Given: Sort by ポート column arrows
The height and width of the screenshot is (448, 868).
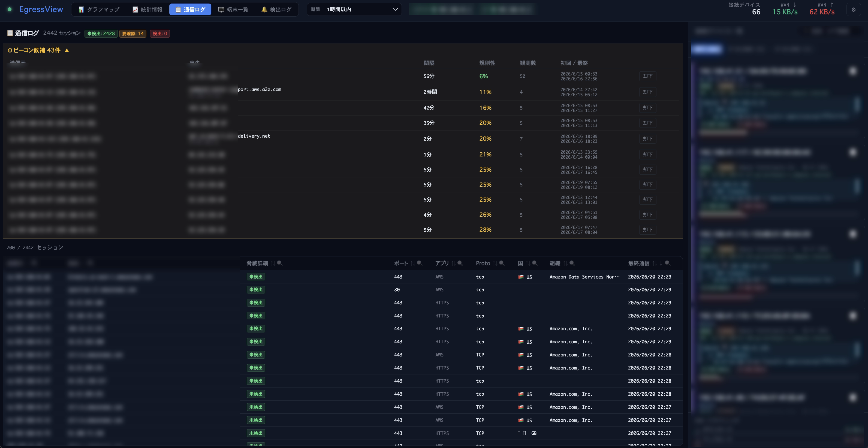Looking at the screenshot, I should click(x=413, y=264).
